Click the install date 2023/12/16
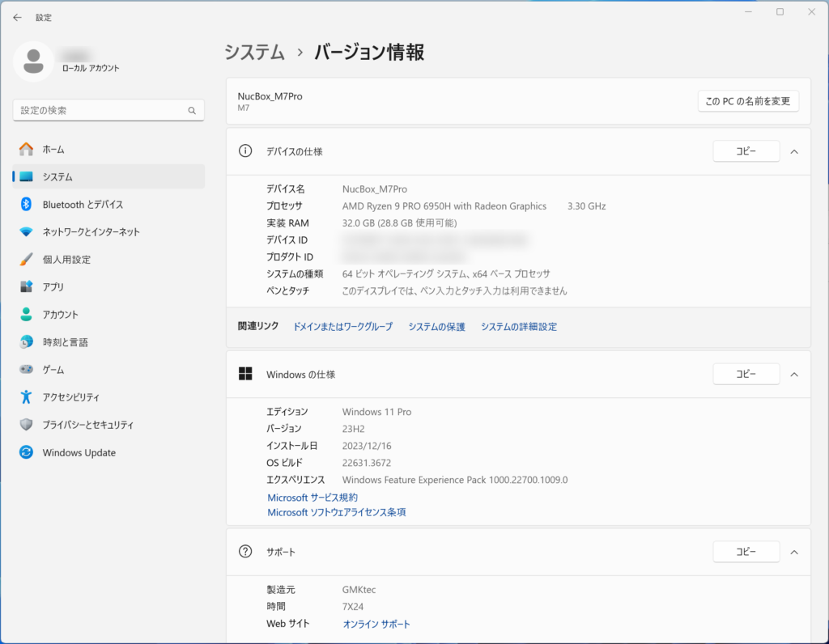 (x=367, y=446)
